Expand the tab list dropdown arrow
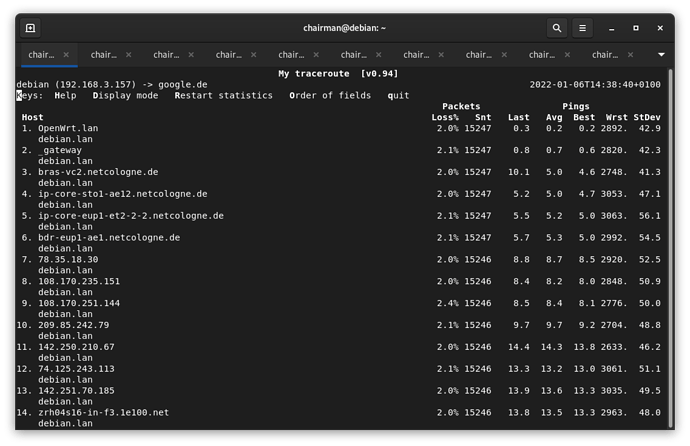 click(x=661, y=55)
